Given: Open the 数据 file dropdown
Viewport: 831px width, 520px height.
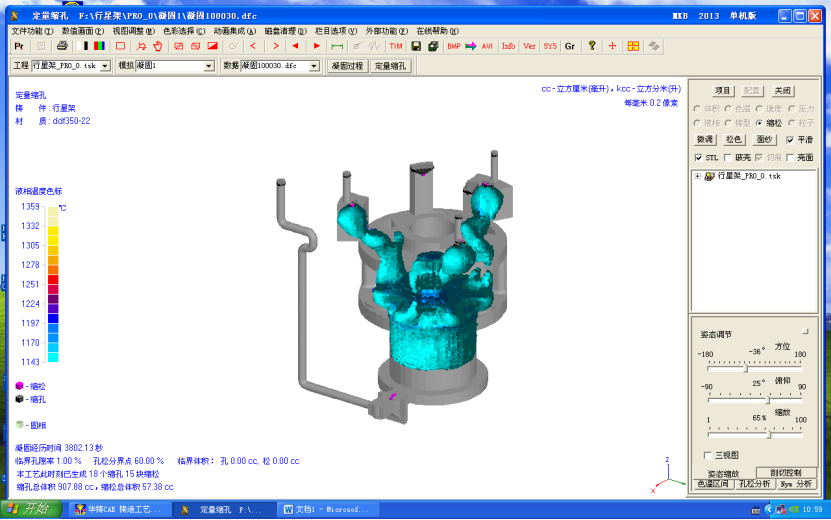Looking at the screenshot, I should point(319,66).
